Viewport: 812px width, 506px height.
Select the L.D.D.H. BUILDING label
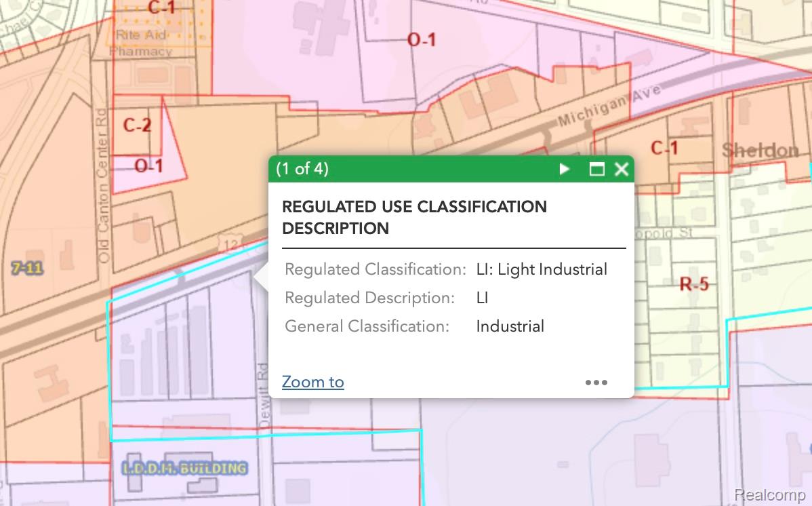(184, 468)
